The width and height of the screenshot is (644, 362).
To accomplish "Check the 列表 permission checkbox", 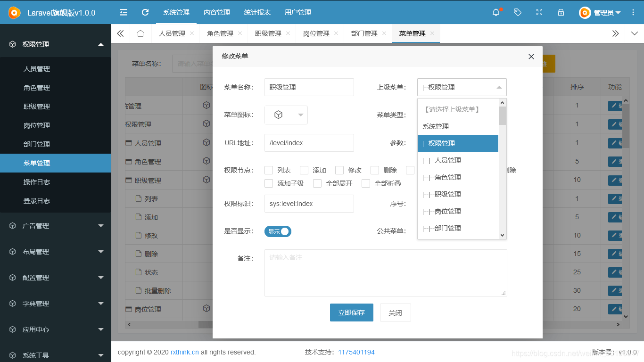I will click(269, 170).
